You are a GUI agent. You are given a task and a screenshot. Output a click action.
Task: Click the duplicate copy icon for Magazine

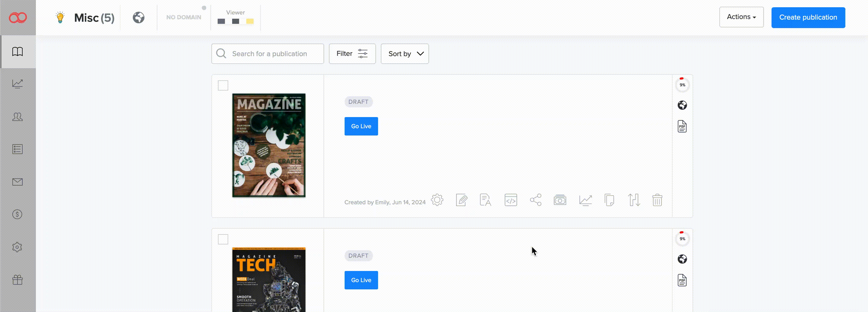[609, 200]
